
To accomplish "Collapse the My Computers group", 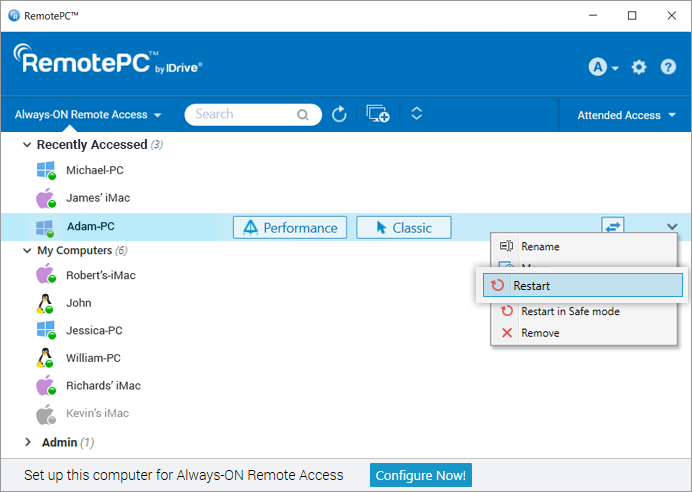I will coord(27,251).
